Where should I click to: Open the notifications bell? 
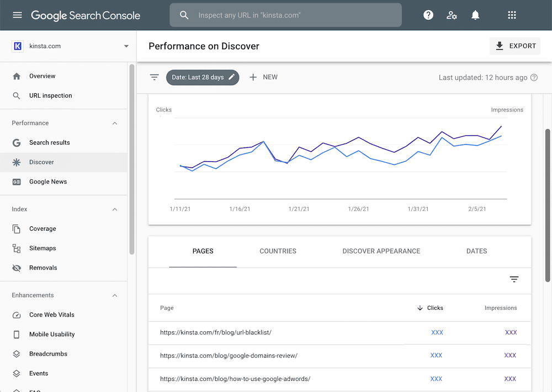pyautogui.click(x=475, y=15)
